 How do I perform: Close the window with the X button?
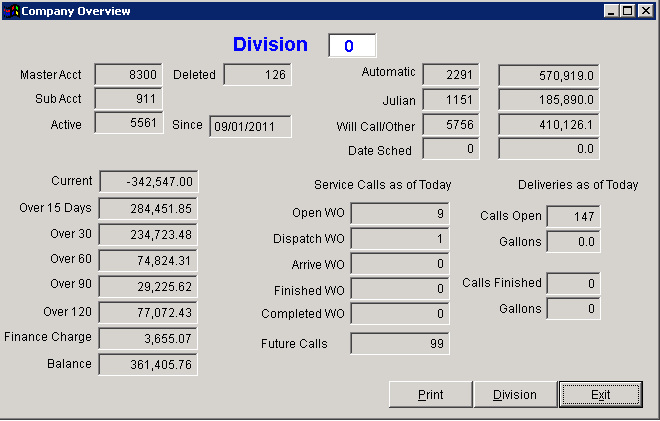646,11
